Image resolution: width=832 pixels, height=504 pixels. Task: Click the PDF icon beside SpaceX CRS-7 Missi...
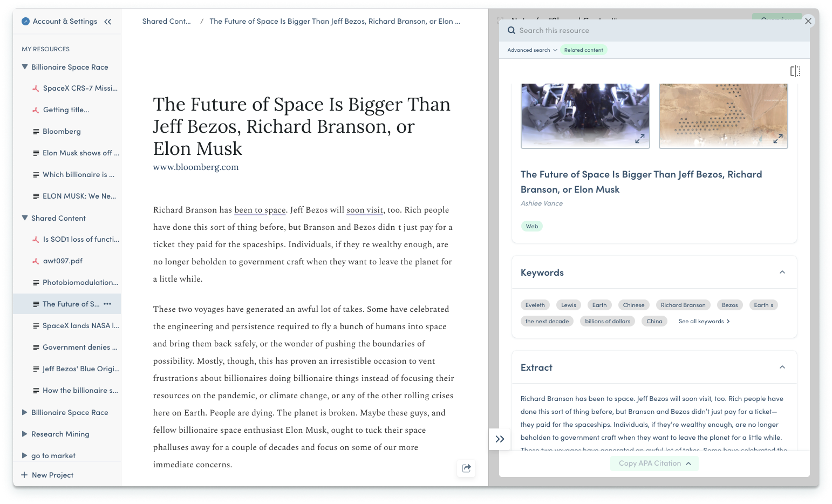pyautogui.click(x=36, y=88)
